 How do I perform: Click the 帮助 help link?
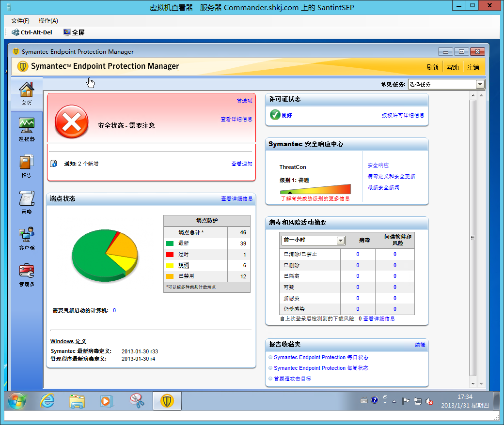click(x=453, y=67)
